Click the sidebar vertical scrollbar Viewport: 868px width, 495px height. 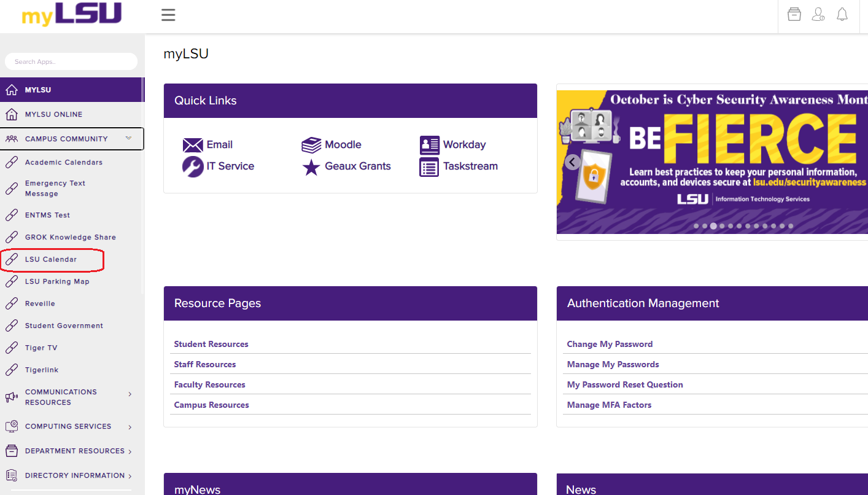[x=143, y=184]
